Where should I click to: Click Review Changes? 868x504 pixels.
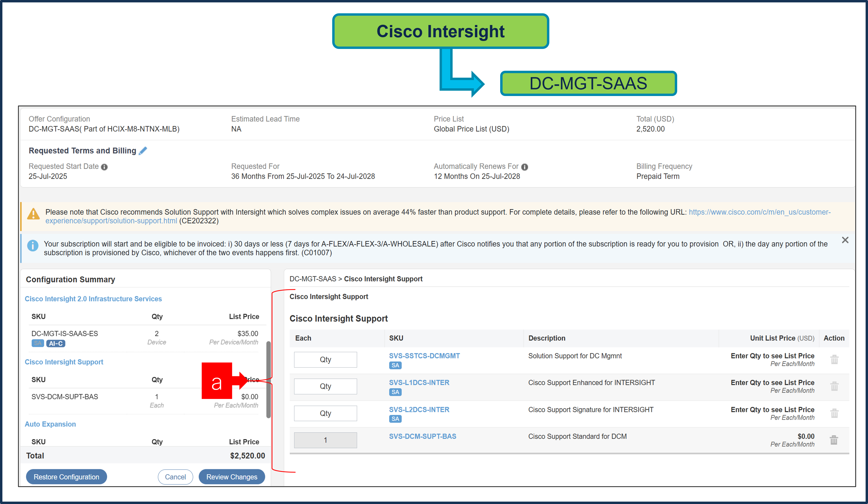[x=231, y=477]
